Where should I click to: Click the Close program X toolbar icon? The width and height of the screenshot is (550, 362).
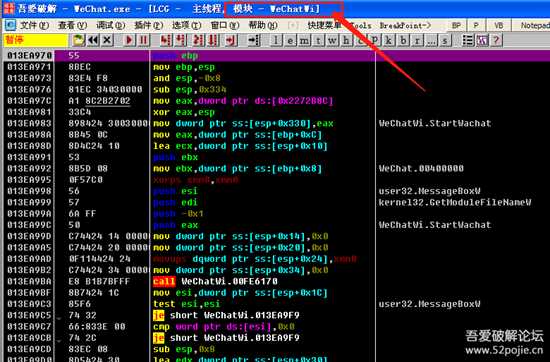(107, 40)
